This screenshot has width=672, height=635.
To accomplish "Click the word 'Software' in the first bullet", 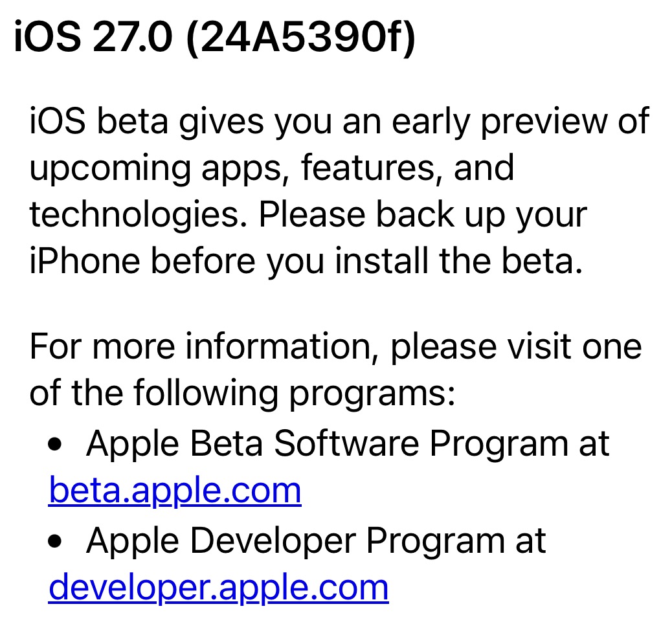I will [x=347, y=443].
